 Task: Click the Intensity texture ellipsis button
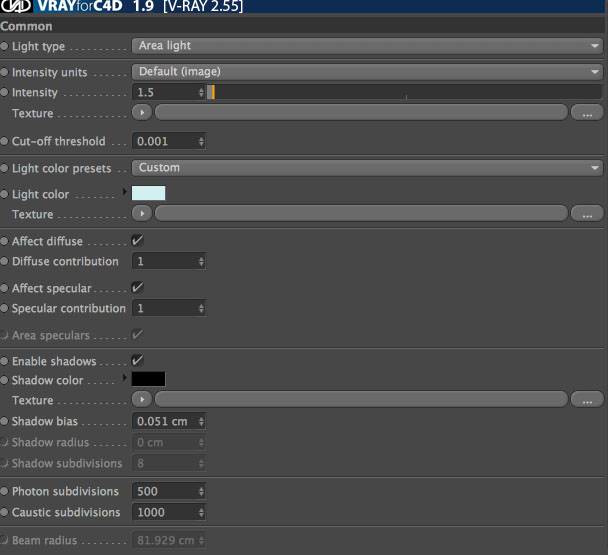coord(587,113)
